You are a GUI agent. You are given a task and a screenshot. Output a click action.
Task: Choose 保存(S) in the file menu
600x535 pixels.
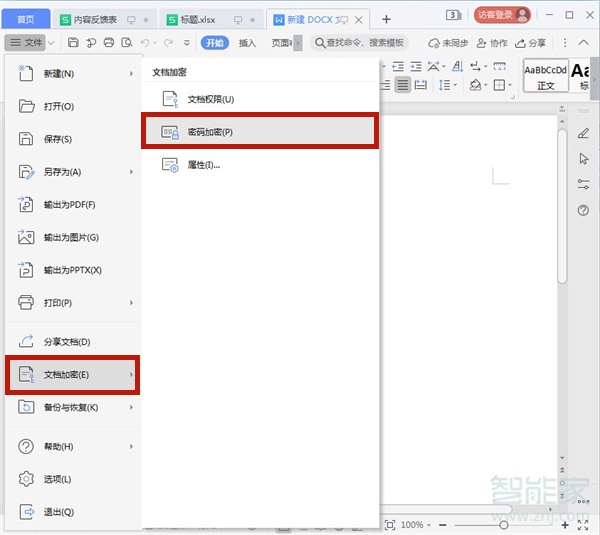pos(73,139)
